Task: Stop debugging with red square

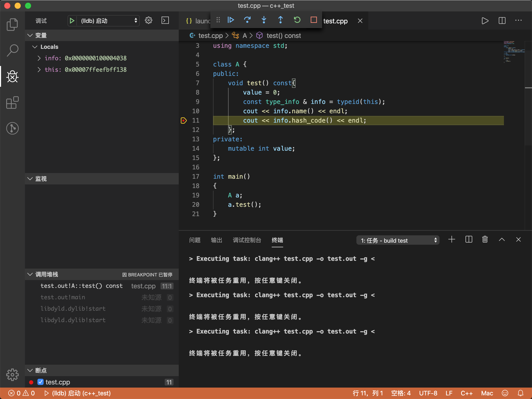Action: click(314, 20)
